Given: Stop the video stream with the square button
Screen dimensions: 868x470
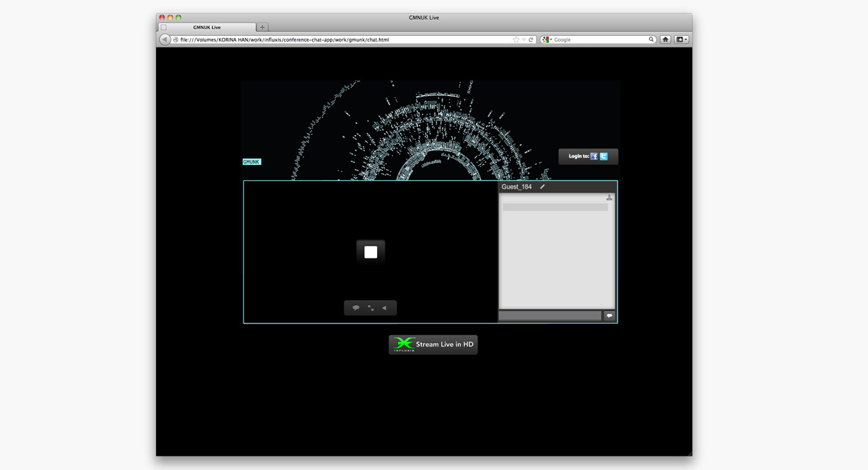Looking at the screenshot, I should (x=371, y=252).
